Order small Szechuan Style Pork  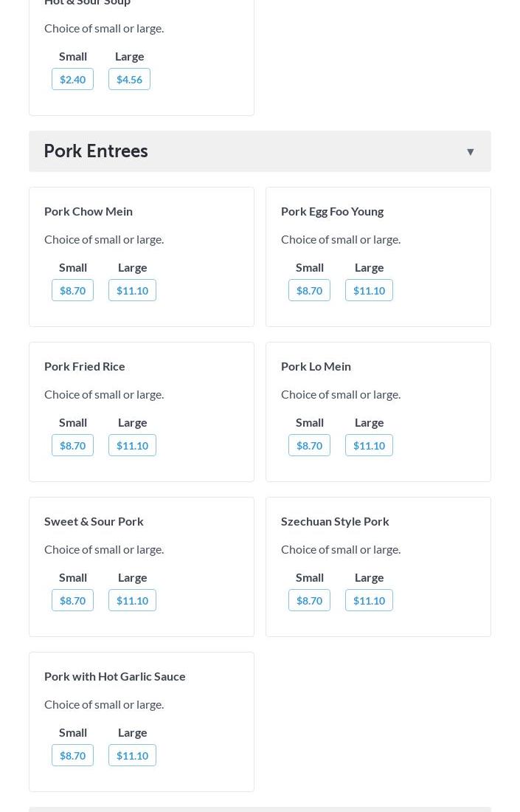(309, 600)
